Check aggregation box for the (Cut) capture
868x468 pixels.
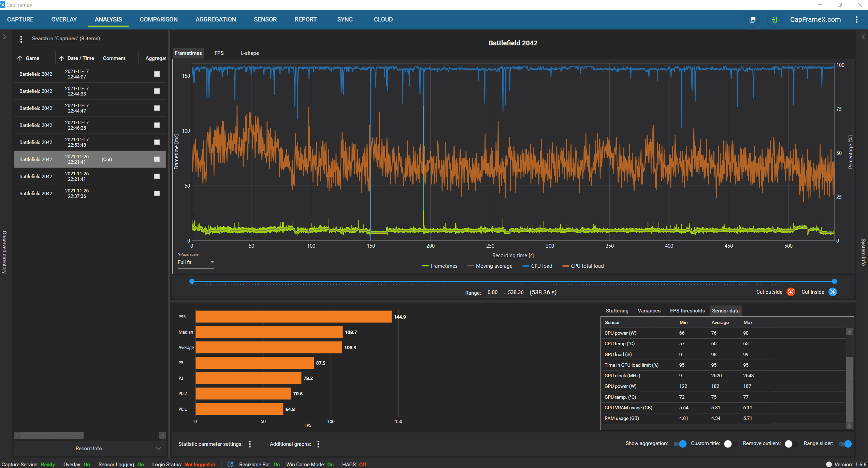pos(157,159)
